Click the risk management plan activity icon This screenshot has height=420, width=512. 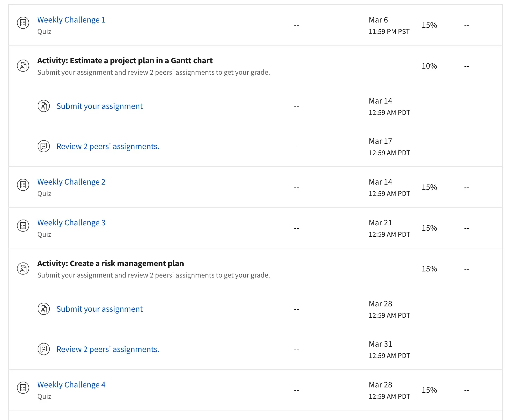23,269
